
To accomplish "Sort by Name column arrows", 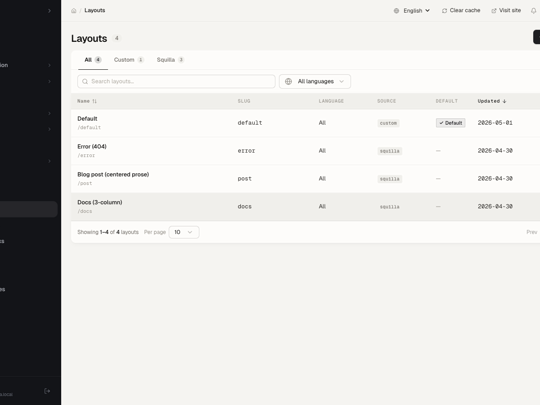I will click(94, 101).
